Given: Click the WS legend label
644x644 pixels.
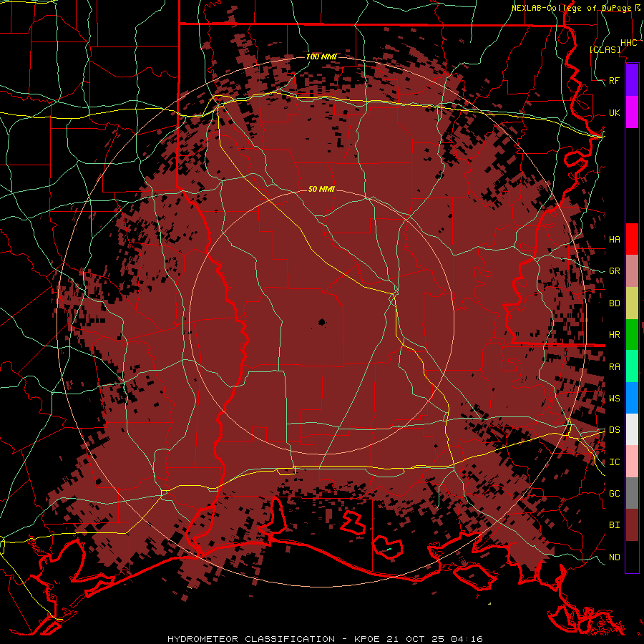Looking at the screenshot, I should click(x=614, y=399).
